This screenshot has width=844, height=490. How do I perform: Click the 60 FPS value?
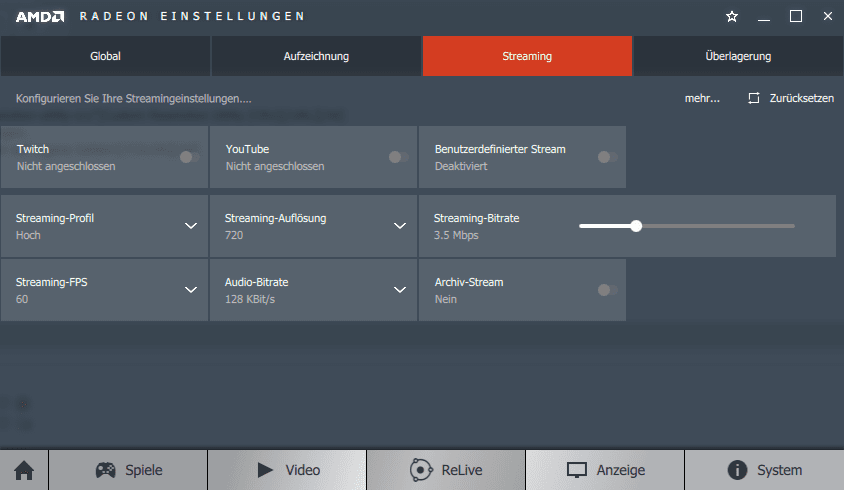tap(22, 299)
